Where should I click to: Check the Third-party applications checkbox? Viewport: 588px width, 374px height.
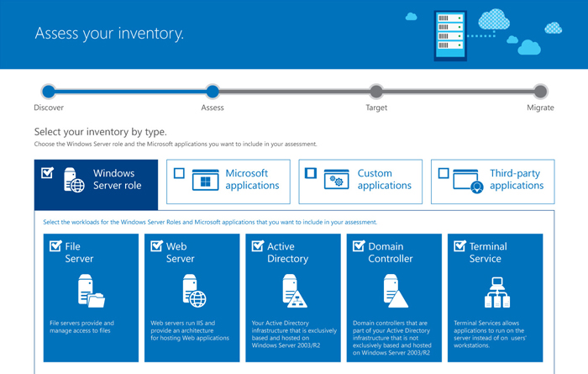coord(444,174)
